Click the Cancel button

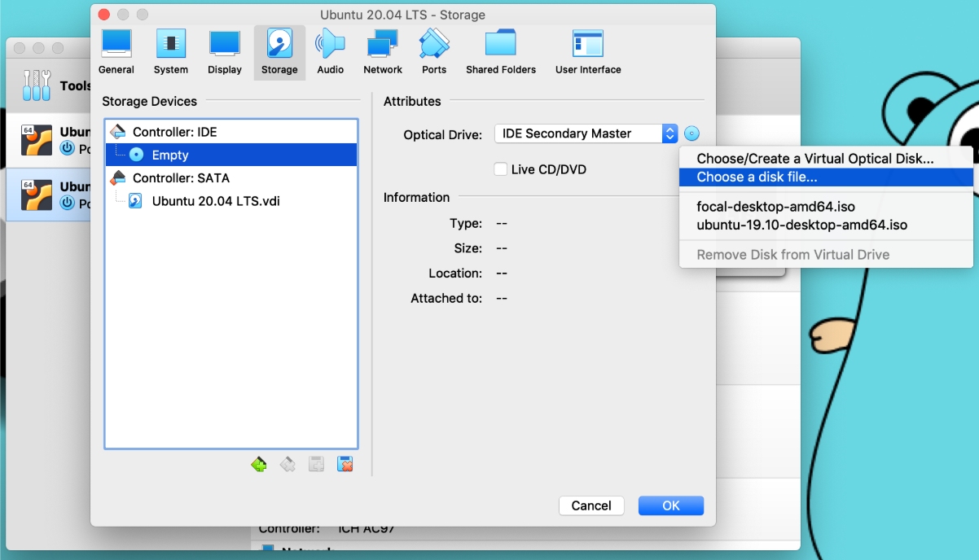tap(591, 505)
